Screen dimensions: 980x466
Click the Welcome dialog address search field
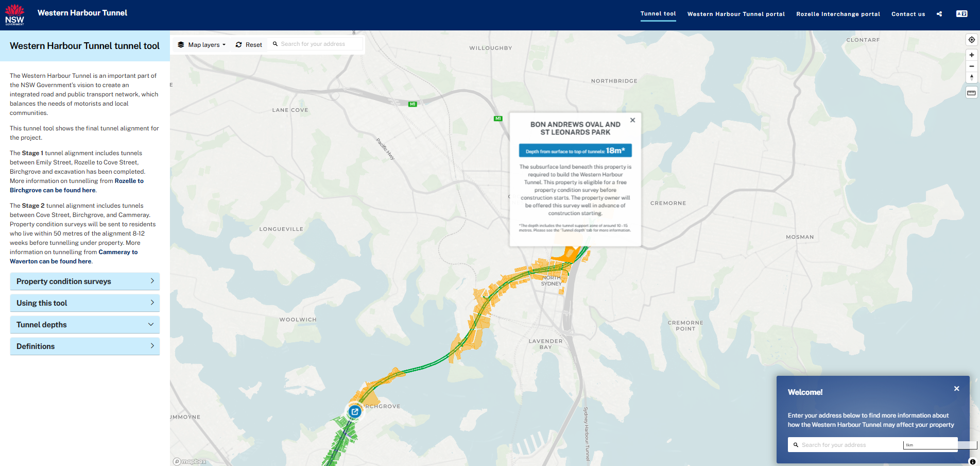pos(872,445)
